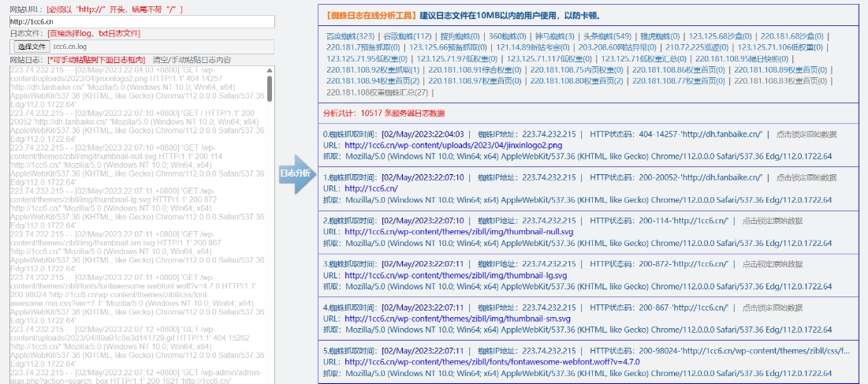Select the 220.181.108.92权重抓取(1) link

(373, 69)
